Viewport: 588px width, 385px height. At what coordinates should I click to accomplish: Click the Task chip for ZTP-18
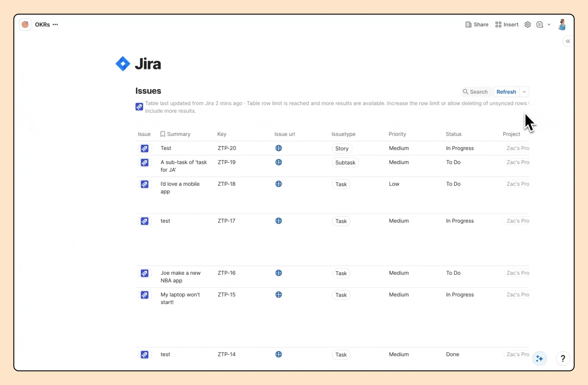(341, 184)
